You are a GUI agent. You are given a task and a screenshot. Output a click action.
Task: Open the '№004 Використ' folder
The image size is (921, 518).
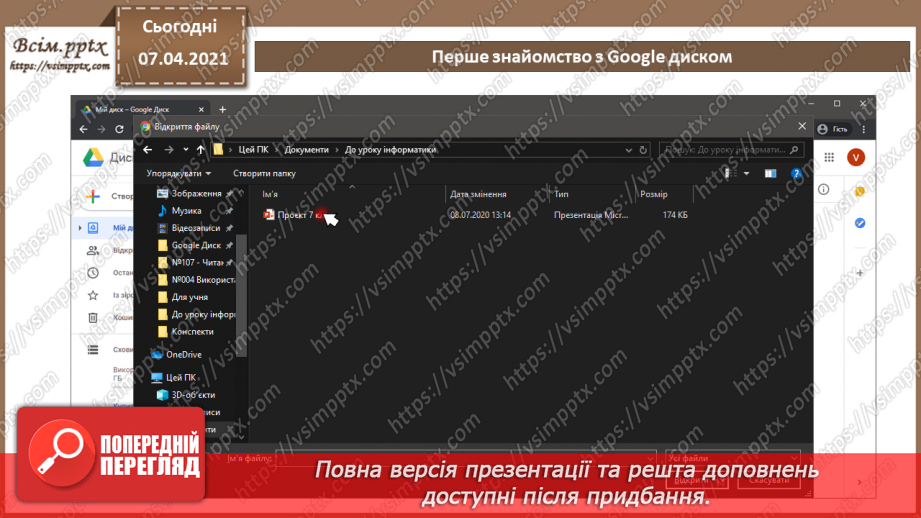click(196, 280)
